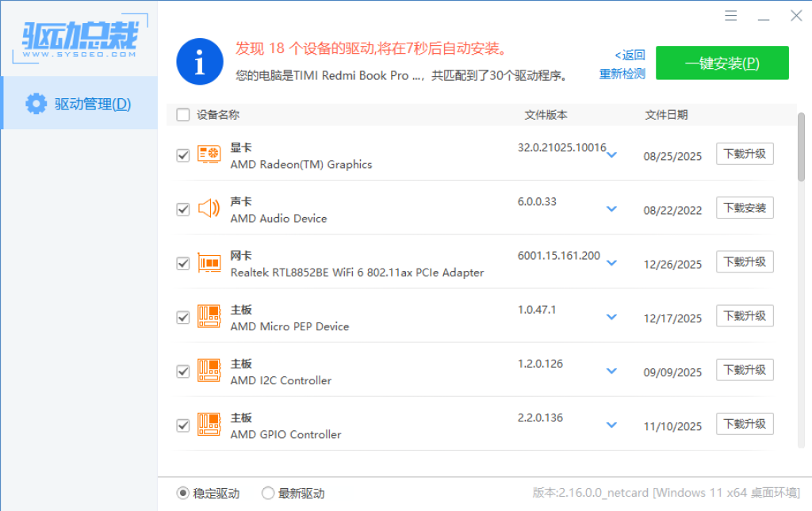Open the hamburger menu in the title bar
The image size is (812, 511).
pos(730,15)
